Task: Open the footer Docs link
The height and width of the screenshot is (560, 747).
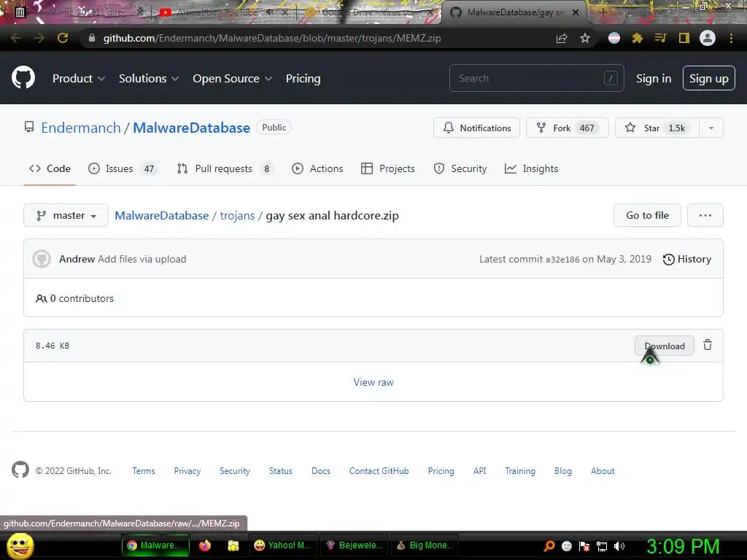Action: pos(321,471)
